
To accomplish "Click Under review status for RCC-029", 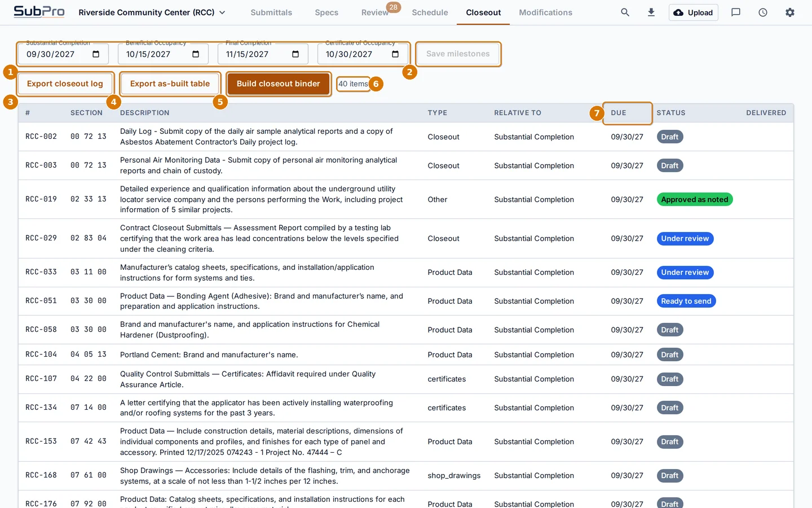I will pyautogui.click(x=685, y=239).
